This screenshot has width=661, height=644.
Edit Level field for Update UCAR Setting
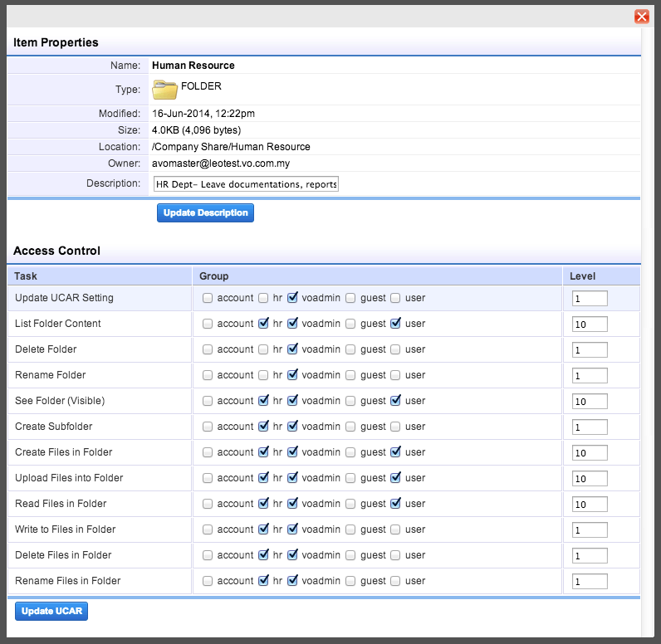click(x=590, y=299)
